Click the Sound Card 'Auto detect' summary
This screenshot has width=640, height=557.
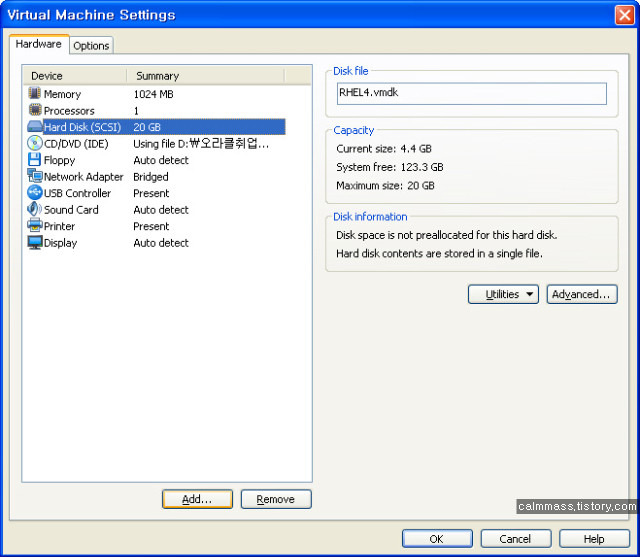coord(161,210)
